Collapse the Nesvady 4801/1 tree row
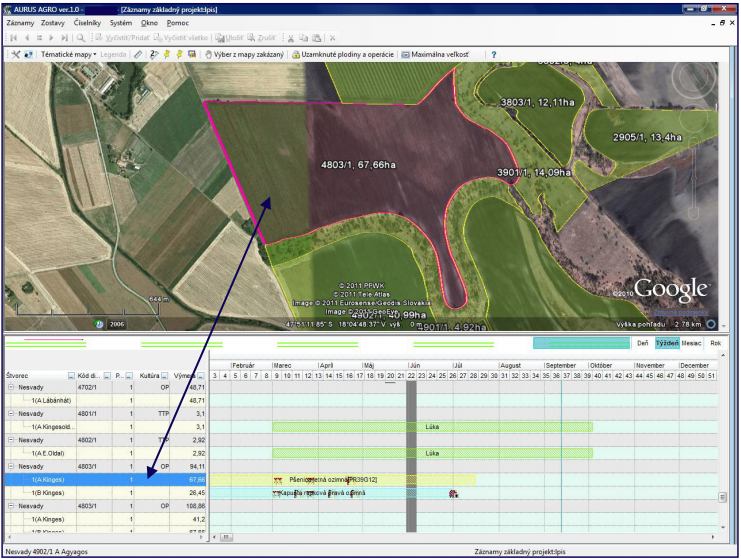Image resolution: width=741 pixels, height=559 pixels. click(x=10, y=413)
